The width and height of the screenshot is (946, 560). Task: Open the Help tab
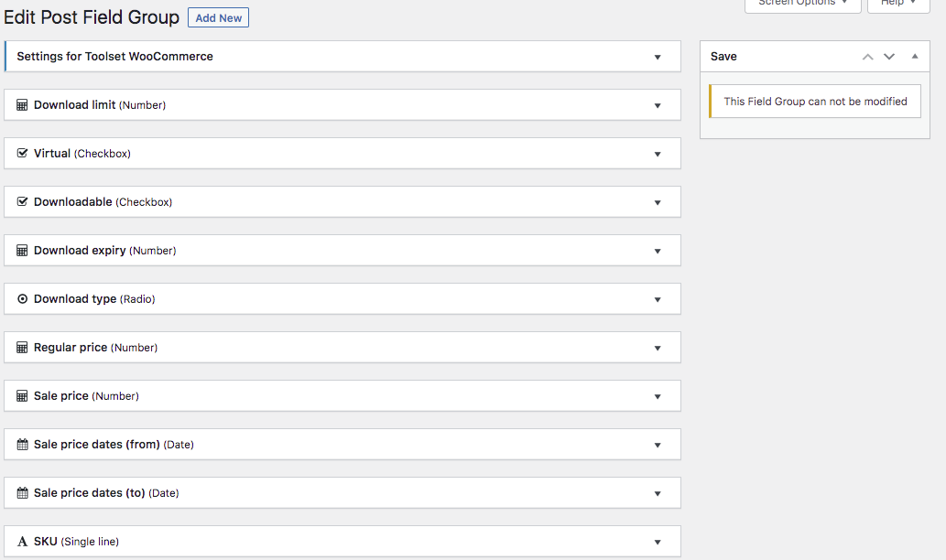[x=897, y=4]
